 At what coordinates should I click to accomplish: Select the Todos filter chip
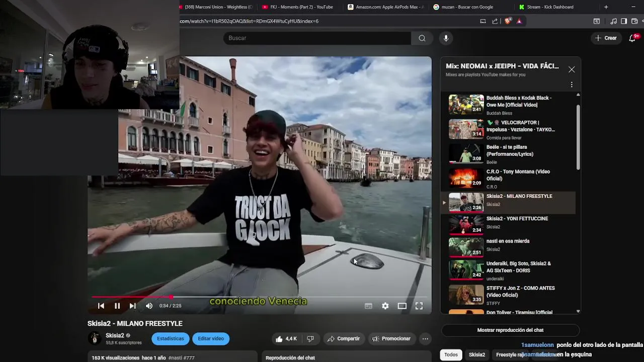[x=451, y=355]
